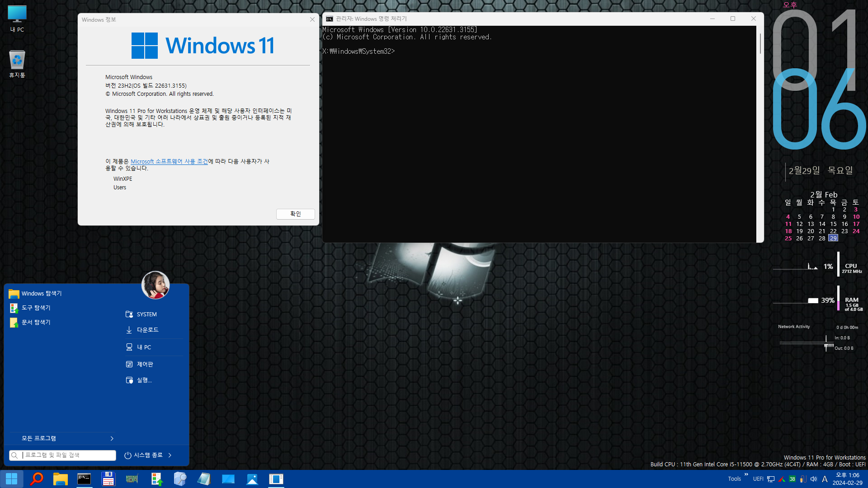868x488 pixels.
Task: Open the My PC desktop icon
Action: click(x=17, y=19)
